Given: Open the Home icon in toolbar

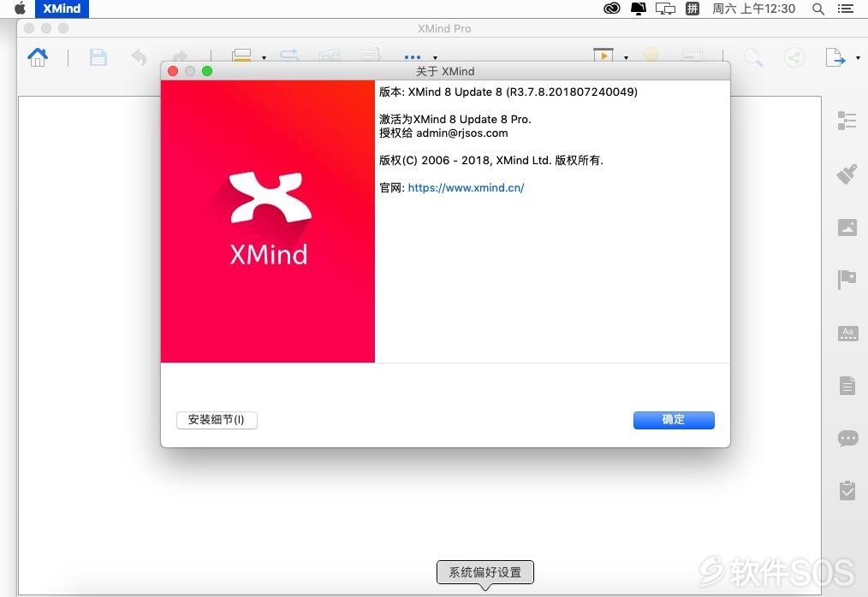Looking at the screenshot, I should coord(38,57).
